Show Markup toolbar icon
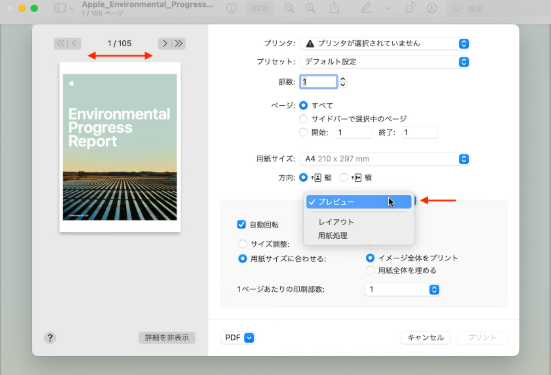 click(432, 8)
